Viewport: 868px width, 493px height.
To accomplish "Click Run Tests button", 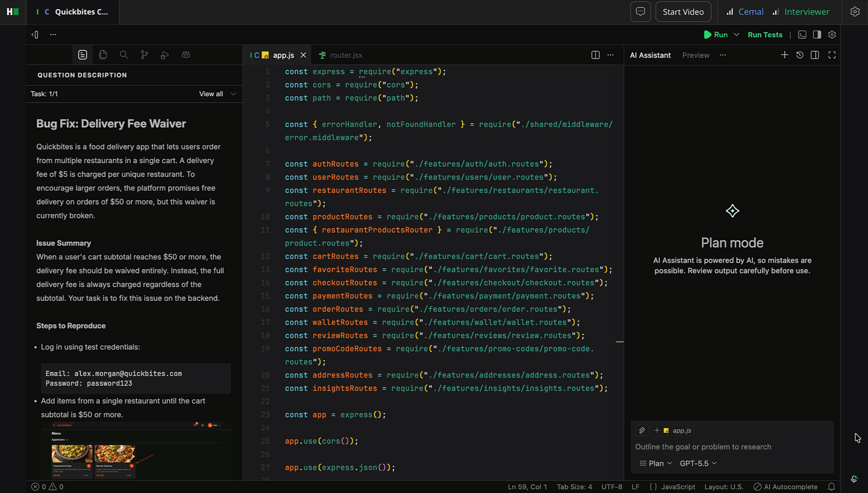I will (765, 35).
